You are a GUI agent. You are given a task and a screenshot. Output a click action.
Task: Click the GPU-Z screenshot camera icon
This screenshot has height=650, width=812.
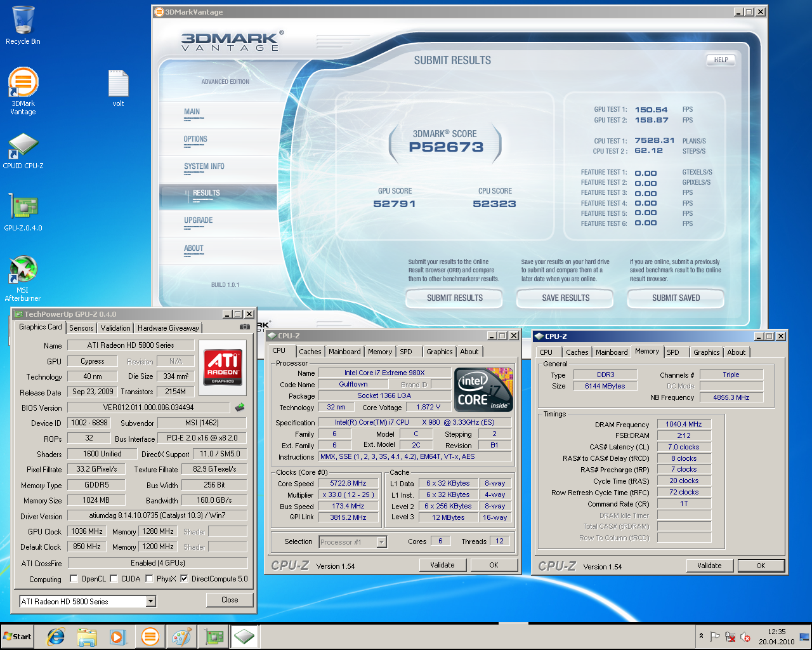tap(244, 327)
